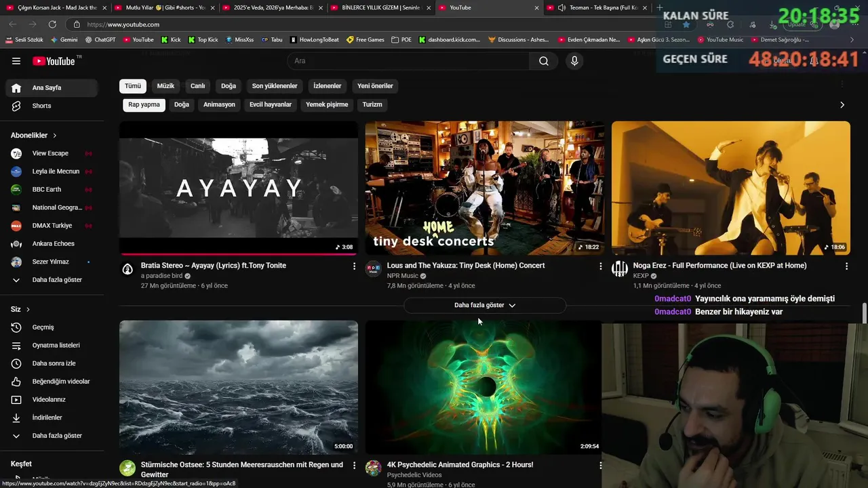This screenshot has height=488, width=868.
Task: Select the Turizm filter chip
Action: click(372, 105)
